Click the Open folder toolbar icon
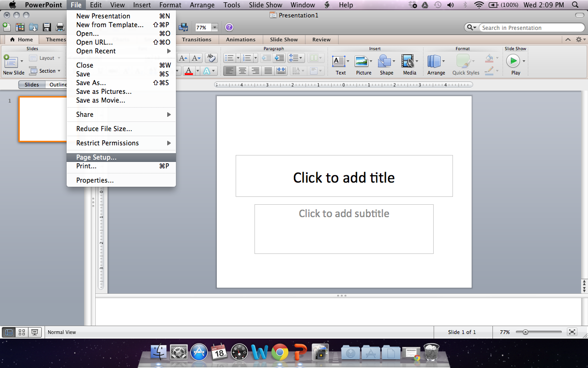The image size is (588, 368). tap(34, 27)
